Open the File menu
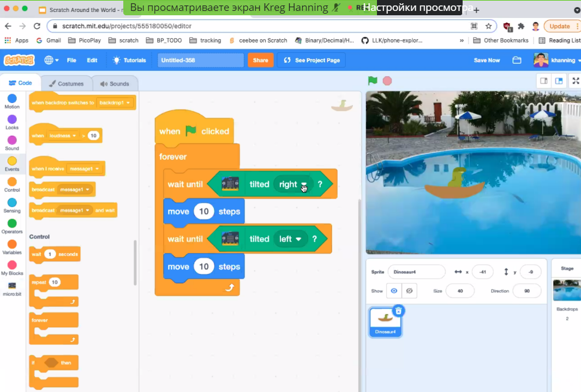The image size is (581, 392). pyautogui.click(x=71, y=60)
